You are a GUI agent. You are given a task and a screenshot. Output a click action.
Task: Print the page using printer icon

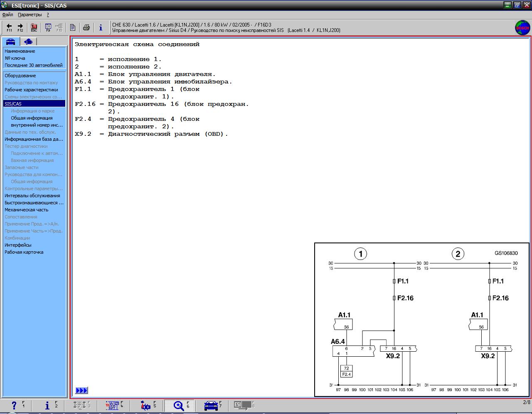[86, 27]
